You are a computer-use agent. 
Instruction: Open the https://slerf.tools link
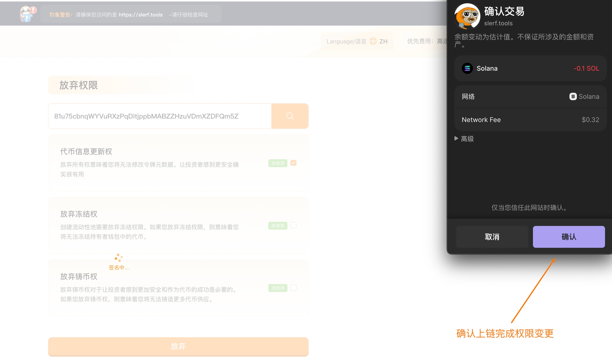[141, 15]
